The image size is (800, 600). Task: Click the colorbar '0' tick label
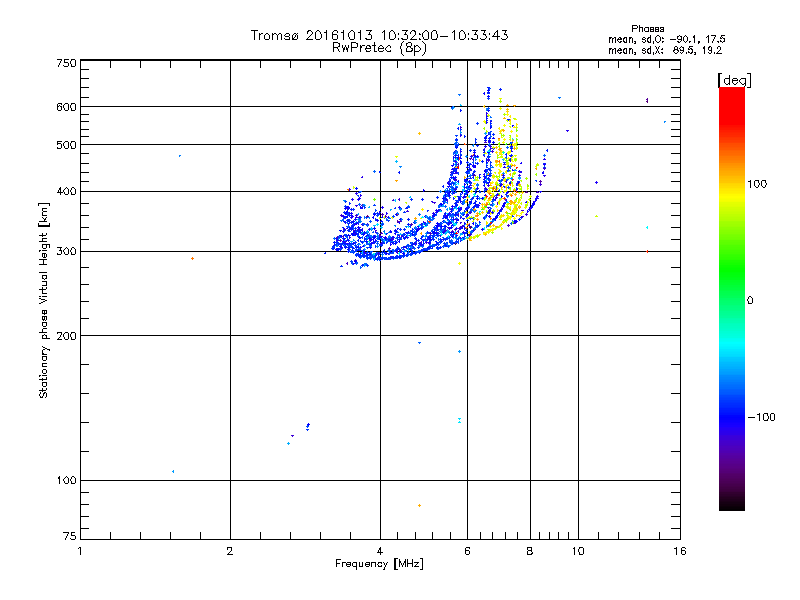coord(749,300)
